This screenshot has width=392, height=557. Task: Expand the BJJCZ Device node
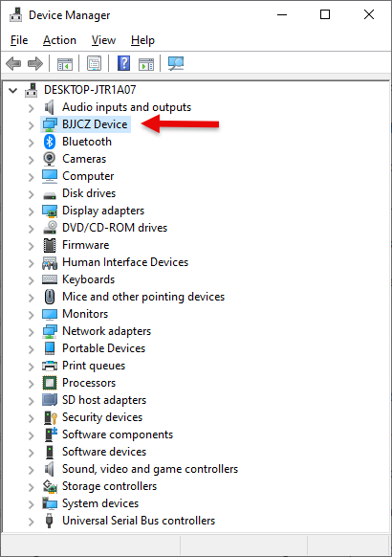[32, 125]
